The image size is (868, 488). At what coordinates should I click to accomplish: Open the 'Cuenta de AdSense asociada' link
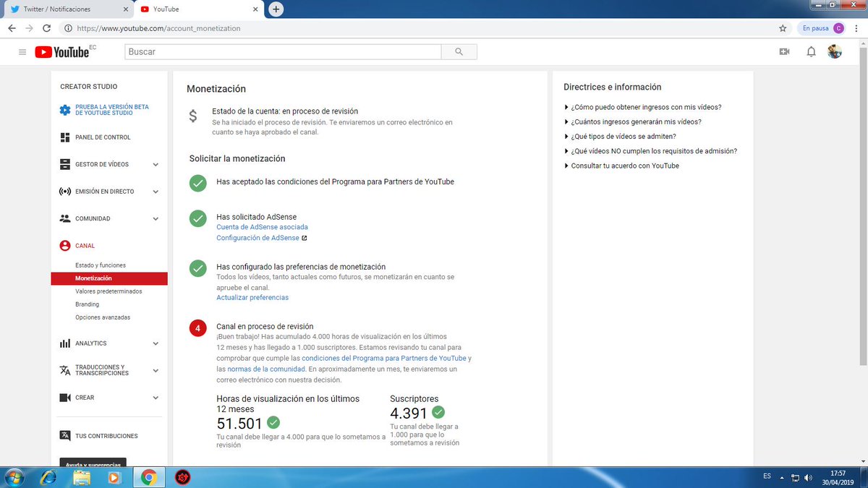click(x=262, y=227)
